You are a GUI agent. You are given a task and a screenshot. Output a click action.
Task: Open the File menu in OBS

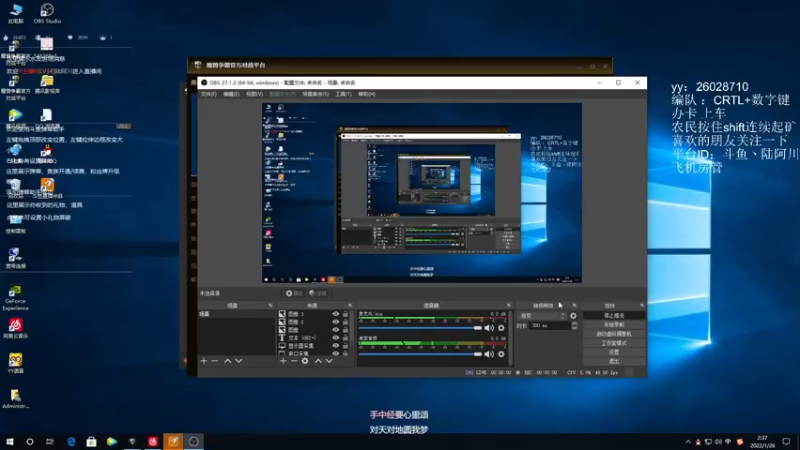coord(208,94)
